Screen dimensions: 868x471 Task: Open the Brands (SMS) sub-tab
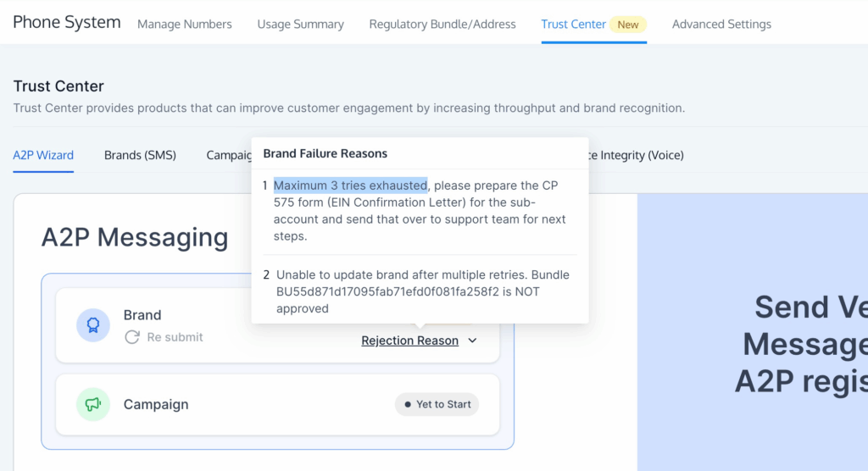[x=140, y=155]
